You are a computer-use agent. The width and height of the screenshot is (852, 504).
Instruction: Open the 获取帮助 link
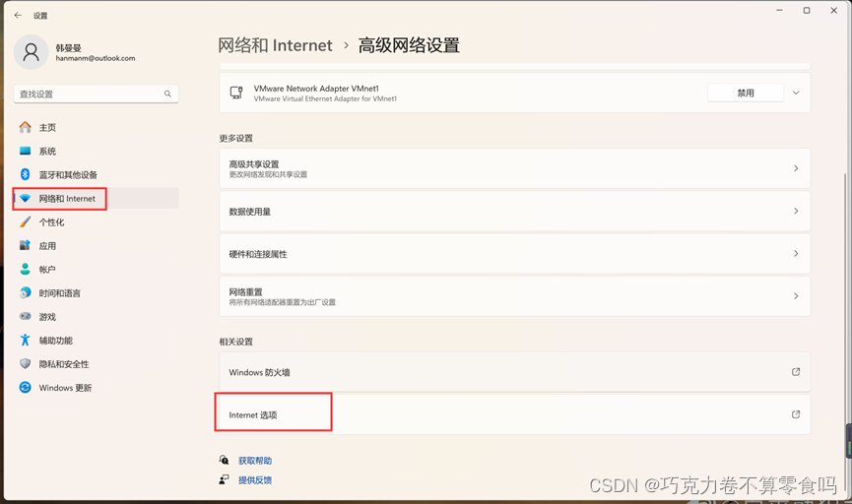point(255,461)
